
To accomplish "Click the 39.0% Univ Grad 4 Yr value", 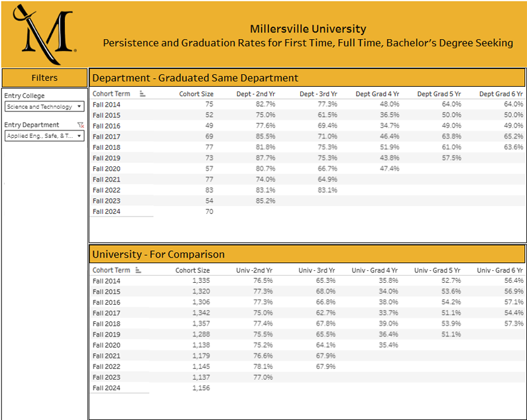I will [x=388, y=323].
